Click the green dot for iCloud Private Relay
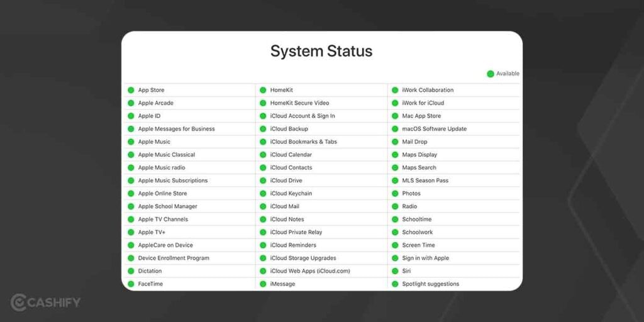This screenshot has width=644, height=322. point(263,232)
